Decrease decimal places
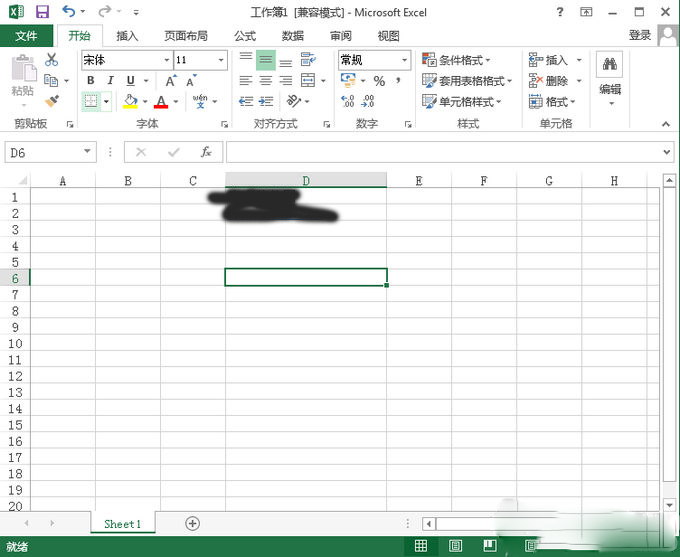 tap(368, 101)
